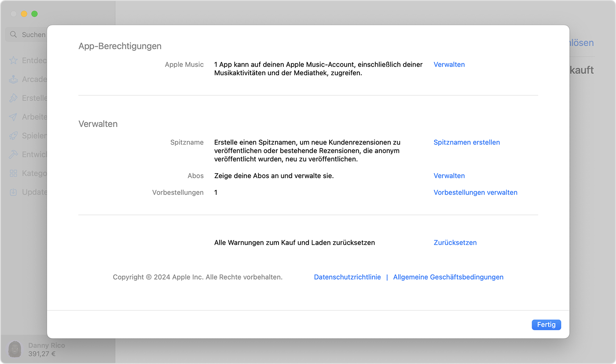Image resolution: width=616 pixels, height=364 pixels.
Task: Open Allgemeine Geschäftsbedingungen
Action: pyautogui.click(x=448, y=277)
